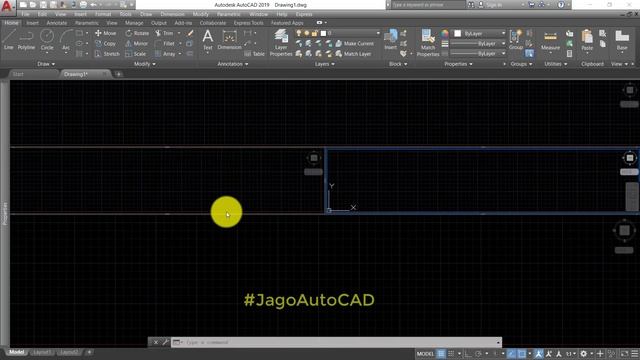Select the Dimension tool
Image resolution: width=640 pixels, height=360 pixels.
[229, 40]
